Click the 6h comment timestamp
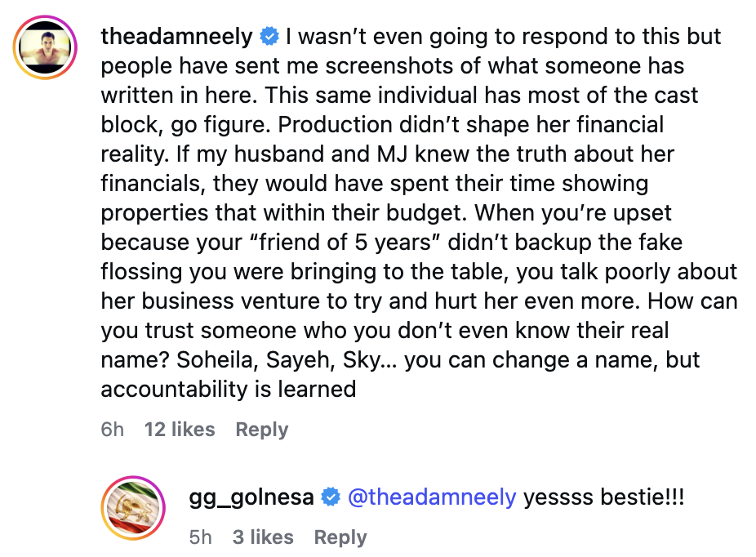This screenshot has width=756, height=557. point(113,430)
